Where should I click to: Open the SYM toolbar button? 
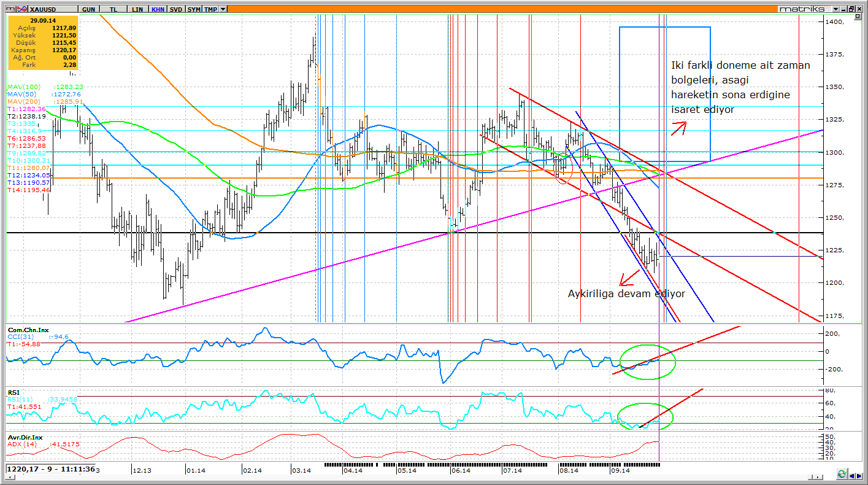194,9
